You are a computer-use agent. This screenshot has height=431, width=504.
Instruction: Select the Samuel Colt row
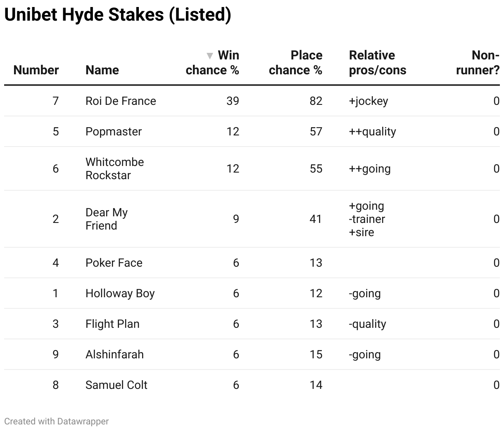[116, 385]
